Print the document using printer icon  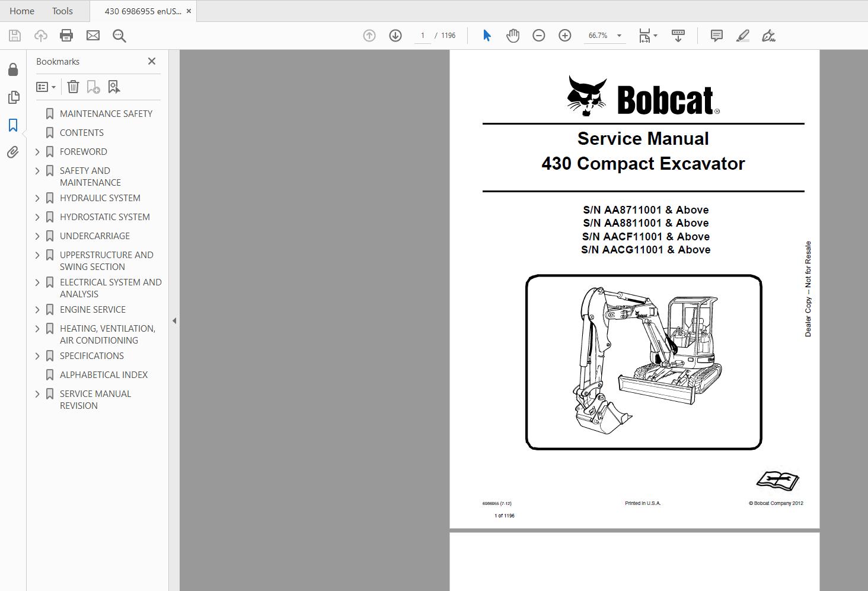[66, 36]
